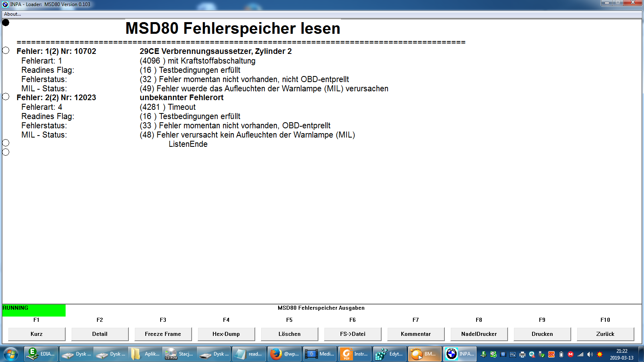644x362 pixels.
Task: Switch to the EDIABAS taskbar item
Action: tap(41, 354)
